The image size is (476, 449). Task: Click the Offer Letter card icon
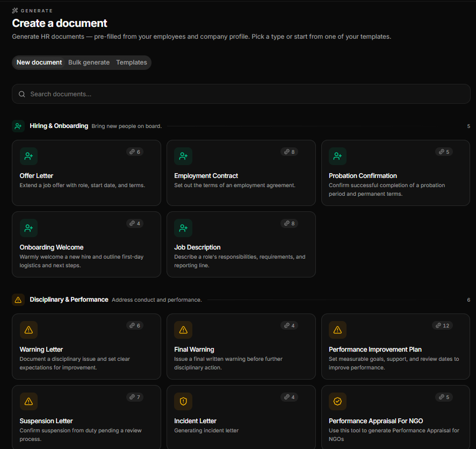click(28, 156)
